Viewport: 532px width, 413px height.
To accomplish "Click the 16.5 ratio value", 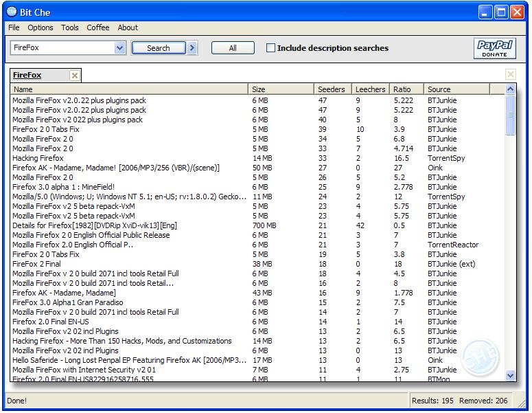I will tap(402, 158).
